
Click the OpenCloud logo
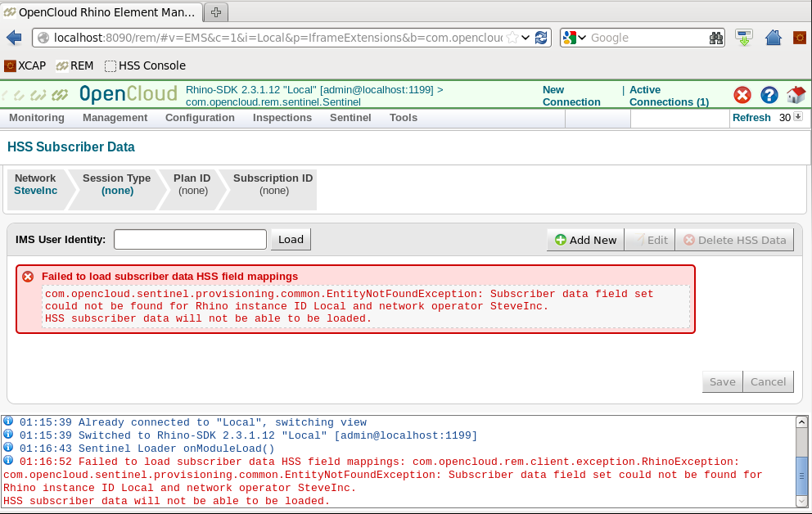(129, 94)
